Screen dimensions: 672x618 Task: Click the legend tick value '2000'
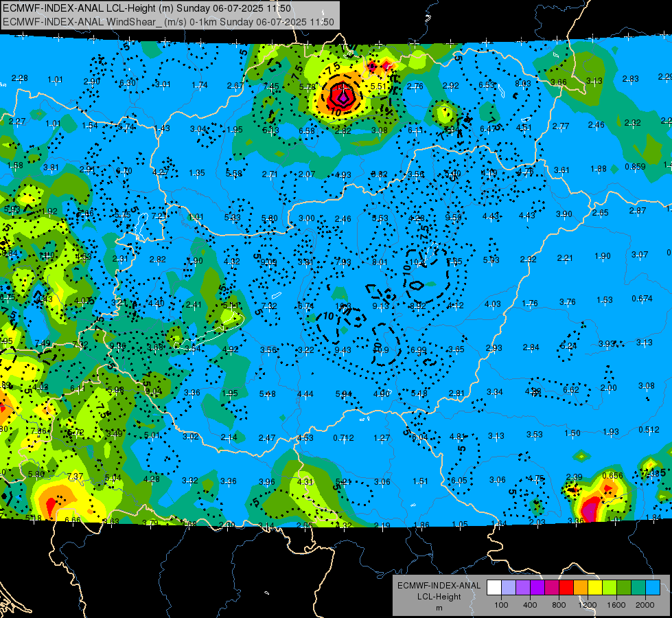[645, 605]
